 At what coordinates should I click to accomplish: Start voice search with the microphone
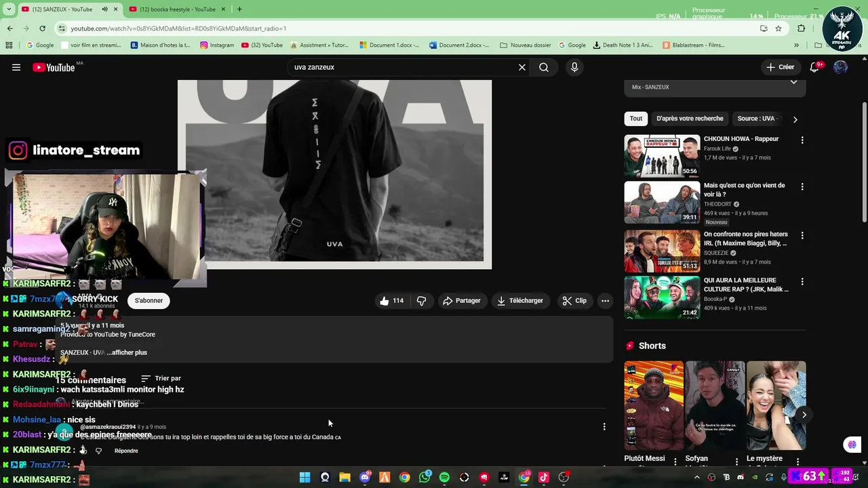point(574,67)
